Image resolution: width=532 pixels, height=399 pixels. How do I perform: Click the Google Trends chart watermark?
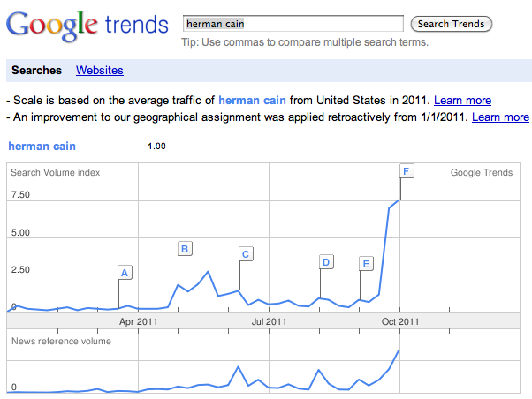[x=481, y=173]
